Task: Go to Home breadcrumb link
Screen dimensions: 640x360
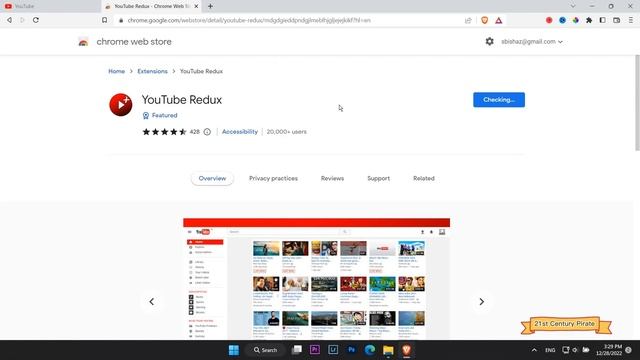Action: click(x=116, y=71)
